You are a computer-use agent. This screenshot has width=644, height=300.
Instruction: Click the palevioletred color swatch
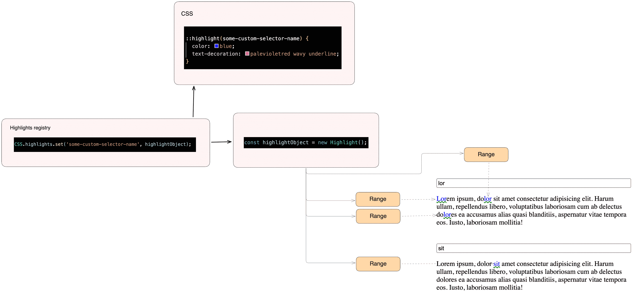pos(247,54)
